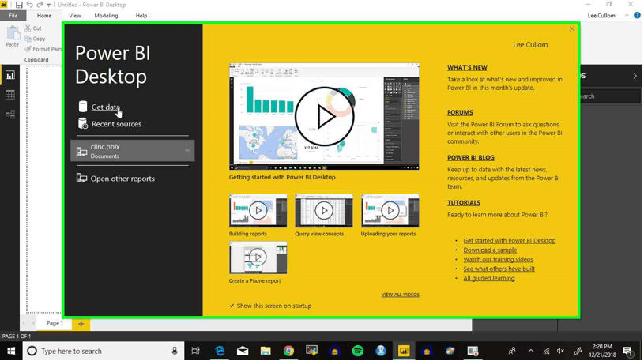The height and width of the screenshot is (361, 644).
Task: Click the network tray icon
Action: click(x=546, y=352)
